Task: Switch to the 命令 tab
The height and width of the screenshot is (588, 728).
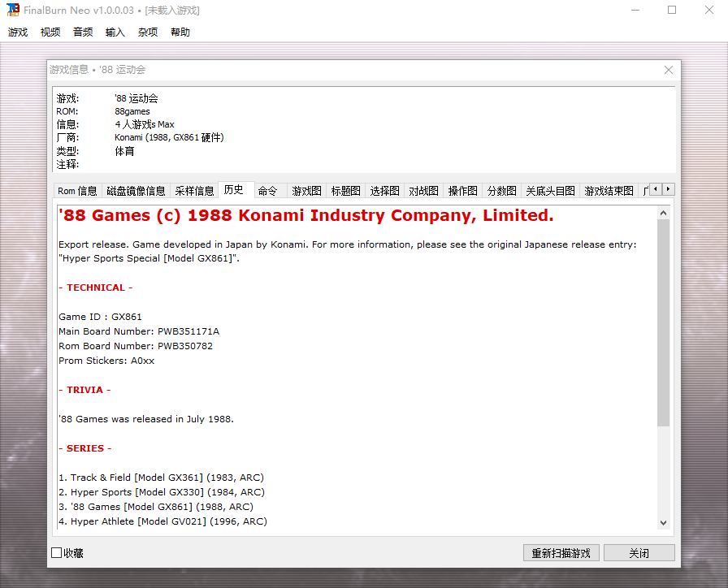Action: click(x=267, y=191)
